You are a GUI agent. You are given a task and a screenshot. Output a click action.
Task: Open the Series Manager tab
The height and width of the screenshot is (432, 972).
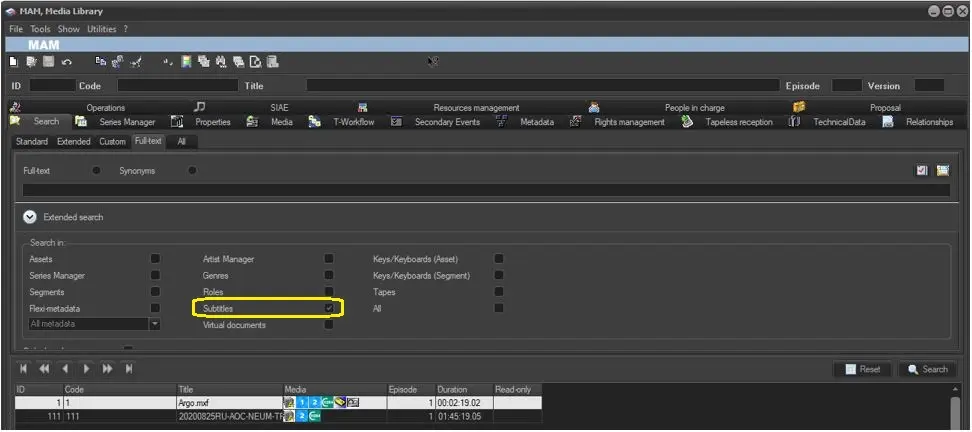126,122
